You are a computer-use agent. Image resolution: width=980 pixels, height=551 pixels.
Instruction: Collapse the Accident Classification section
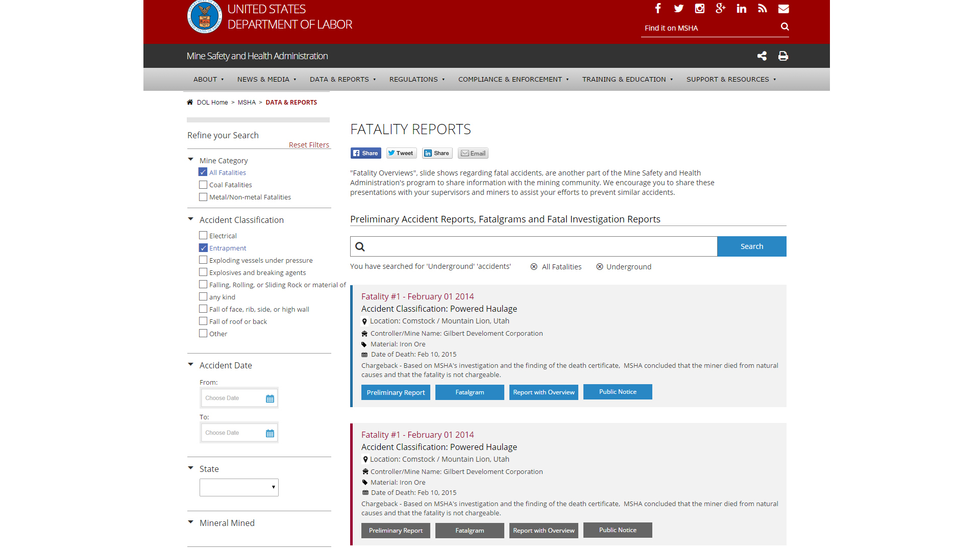(191, 219)
